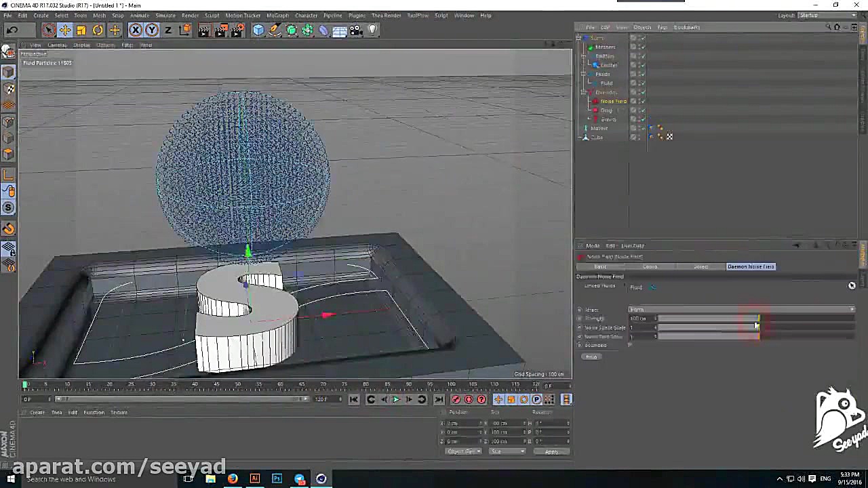Open Edit Render Settings icon
Image resolution: width=868 pixels, height=488 pixels.
(x=237, y=30)
